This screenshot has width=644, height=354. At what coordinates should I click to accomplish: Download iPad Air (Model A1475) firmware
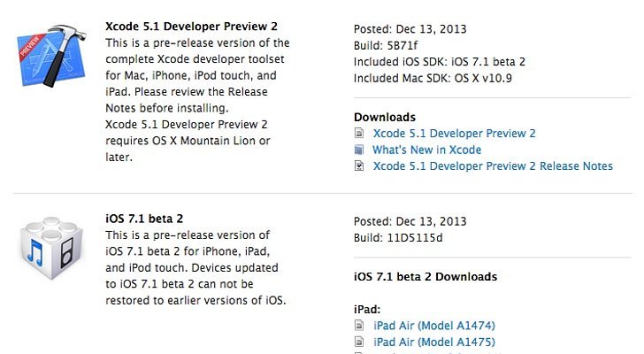434,342
